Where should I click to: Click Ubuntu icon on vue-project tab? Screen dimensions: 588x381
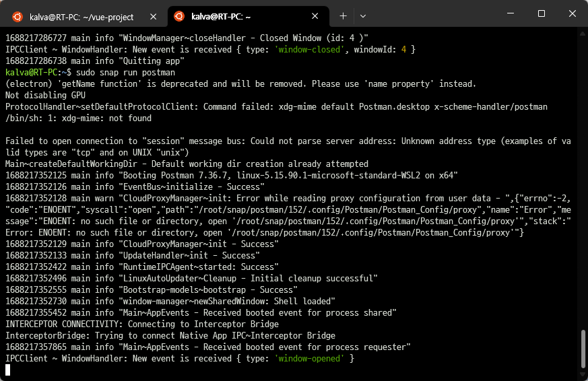pyautogui.click(x=18, y=17)
